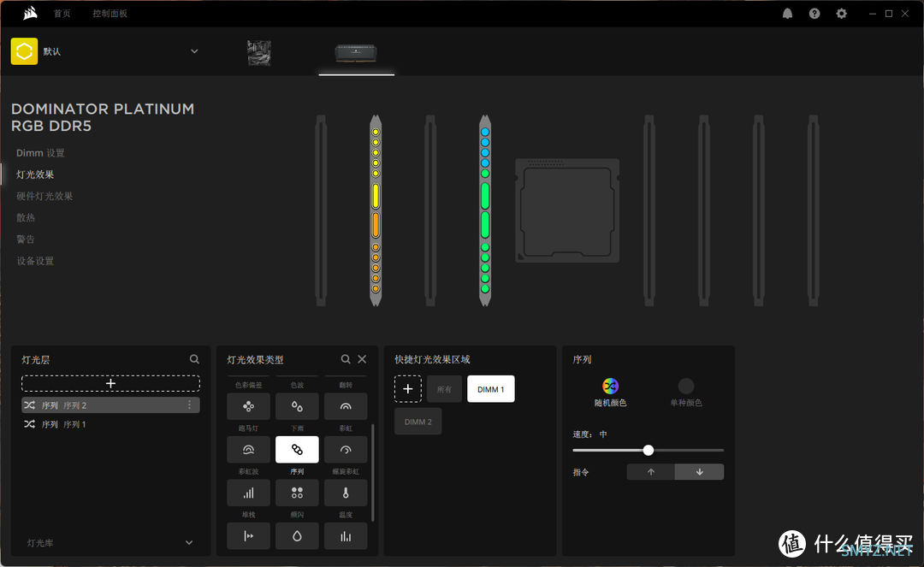
Task: Click the 速度 speed slider handle
Action: click(649, 451)
